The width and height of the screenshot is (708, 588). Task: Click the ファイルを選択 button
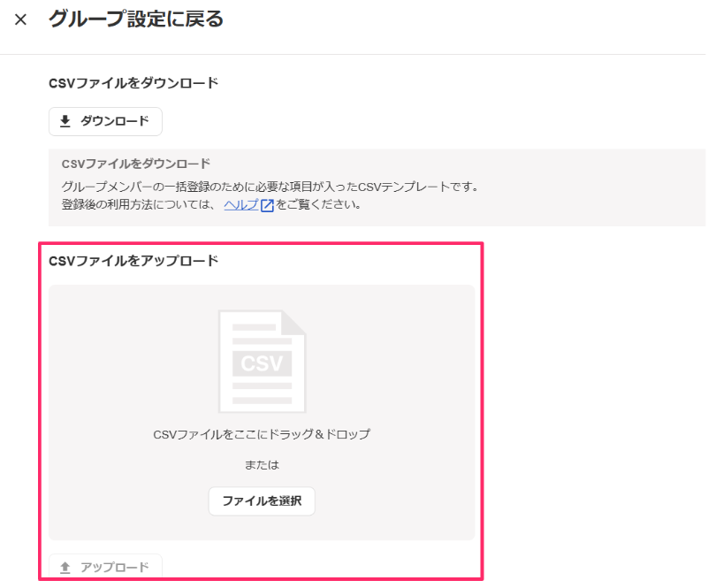262,500
